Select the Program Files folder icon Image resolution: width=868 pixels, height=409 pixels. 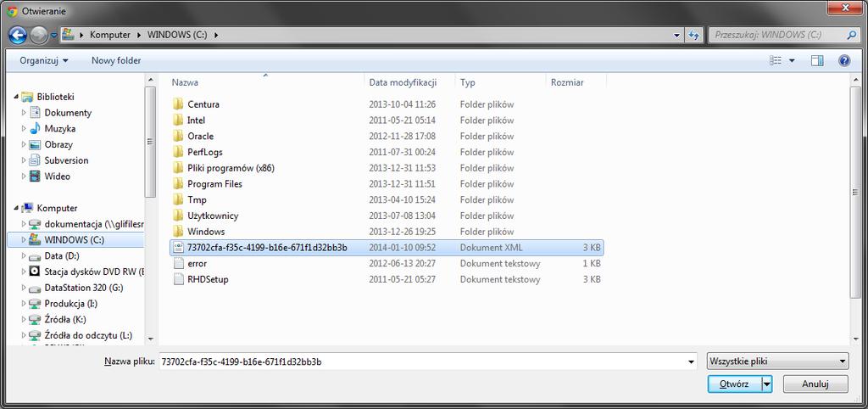(178, 184)
